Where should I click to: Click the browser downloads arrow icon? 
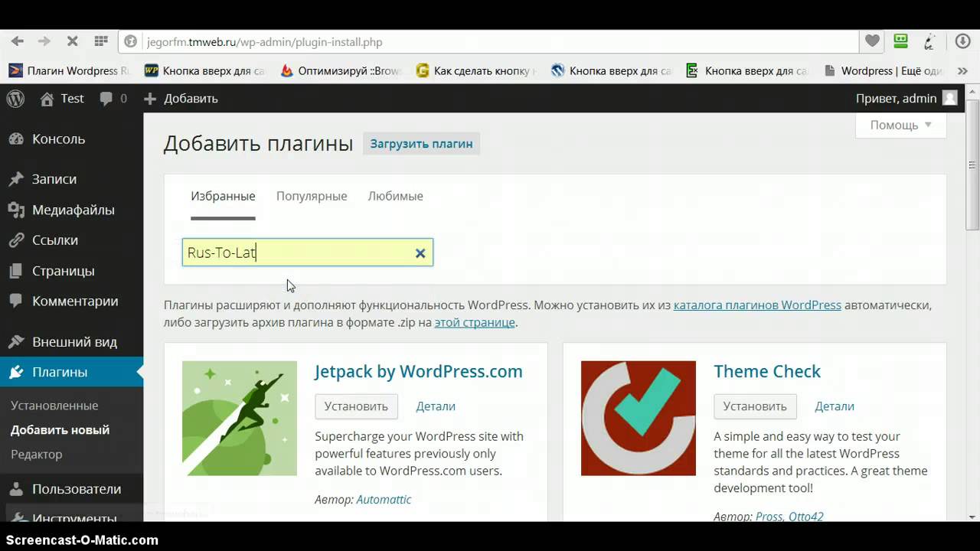coord(963,41)
